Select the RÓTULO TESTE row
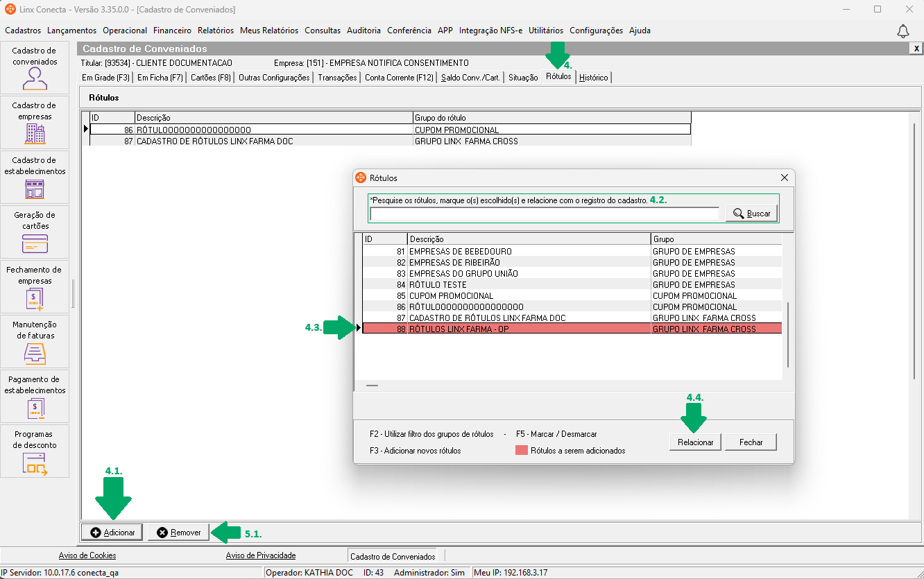 pos(573,284)
